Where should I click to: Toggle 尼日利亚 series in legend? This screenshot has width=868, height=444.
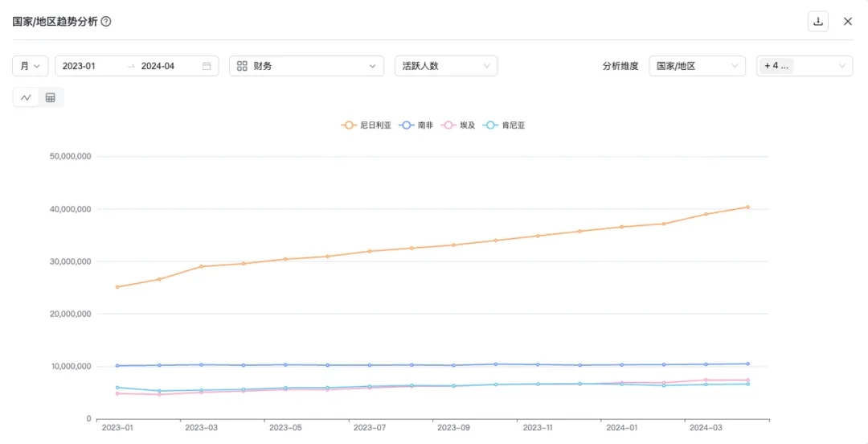pyautogui.click(x=366, y=125)
